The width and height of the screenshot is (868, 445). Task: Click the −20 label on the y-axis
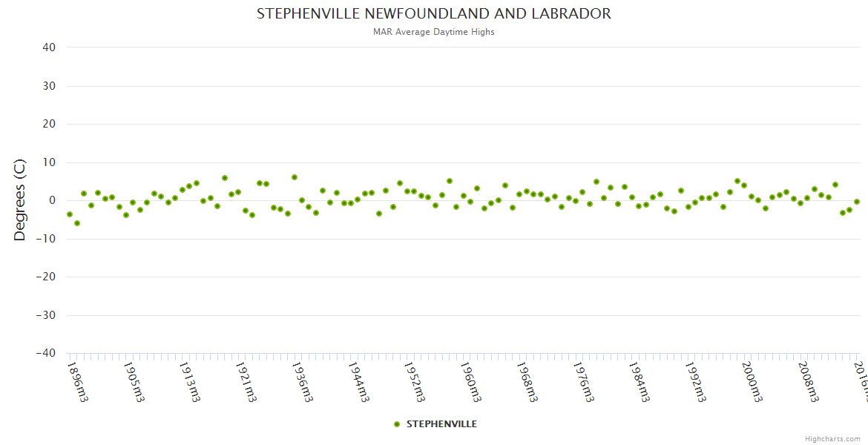45,277
